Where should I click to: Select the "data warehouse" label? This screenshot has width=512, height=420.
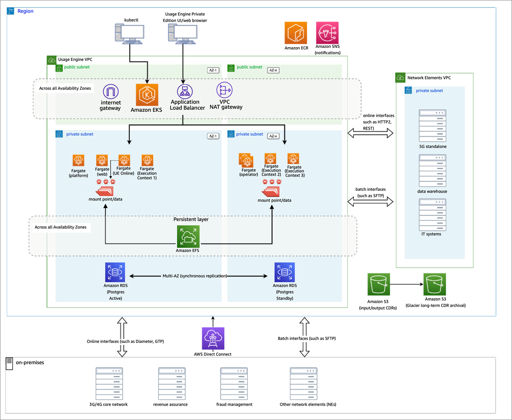click(x=432, y=191)
